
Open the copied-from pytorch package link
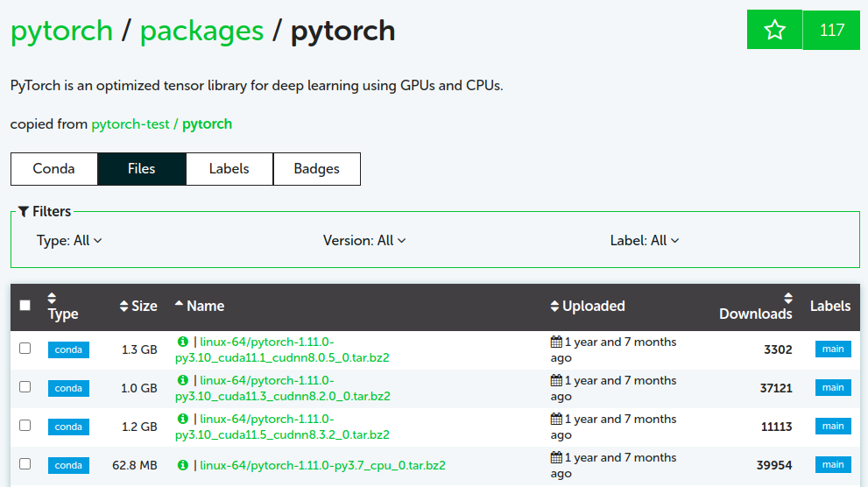(x=207, y=124)
